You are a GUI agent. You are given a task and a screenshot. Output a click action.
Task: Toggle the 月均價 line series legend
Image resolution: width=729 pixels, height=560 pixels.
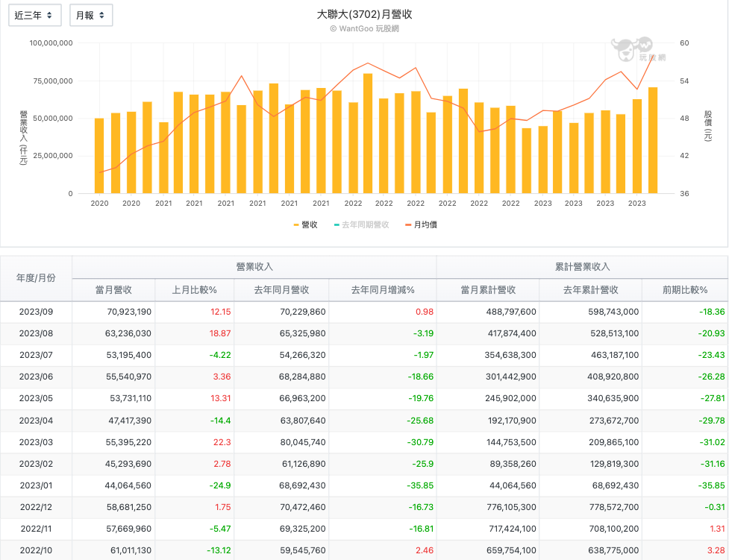click(421, 224)
